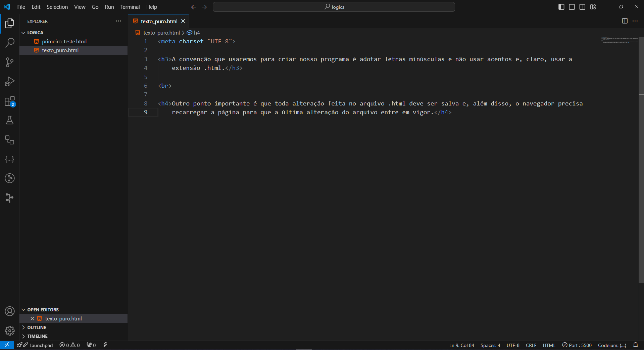
Task: Open Extensions view with badge 2
Action: tap(10, 101)
